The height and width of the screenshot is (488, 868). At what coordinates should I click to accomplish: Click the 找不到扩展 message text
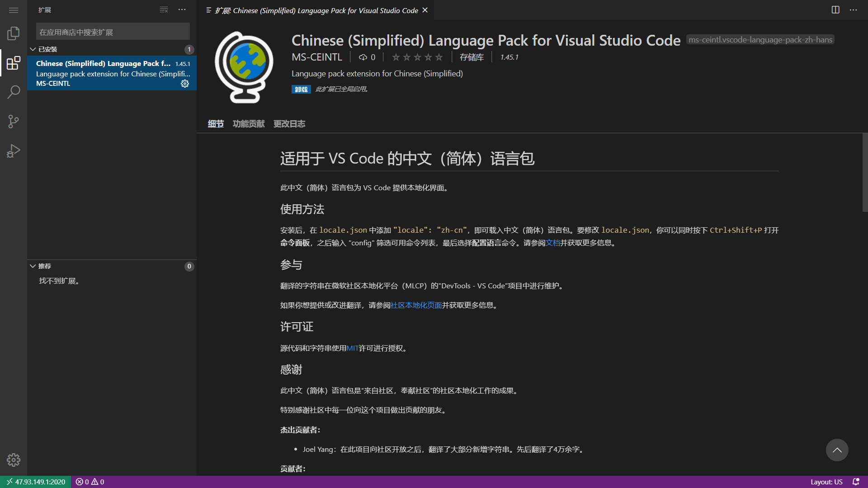point(59,281)
